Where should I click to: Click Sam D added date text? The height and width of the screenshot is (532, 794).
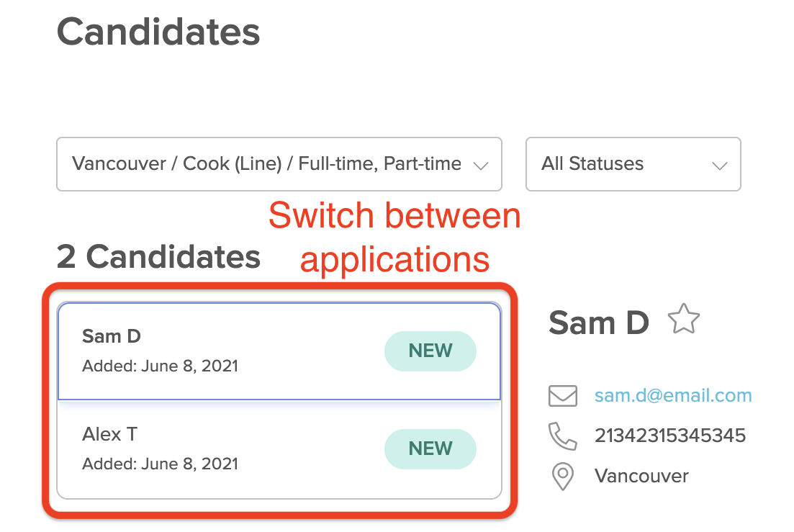click(160, 366)
